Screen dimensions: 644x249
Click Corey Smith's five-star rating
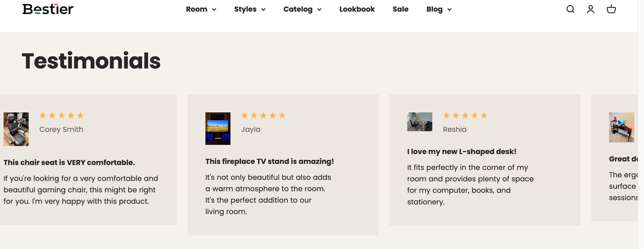click(x=61, y=115)
